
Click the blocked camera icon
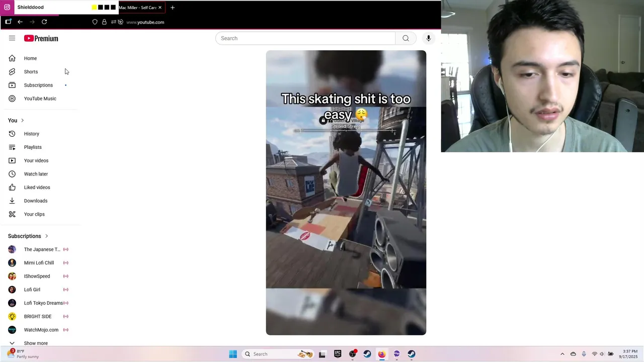point(120,22)
